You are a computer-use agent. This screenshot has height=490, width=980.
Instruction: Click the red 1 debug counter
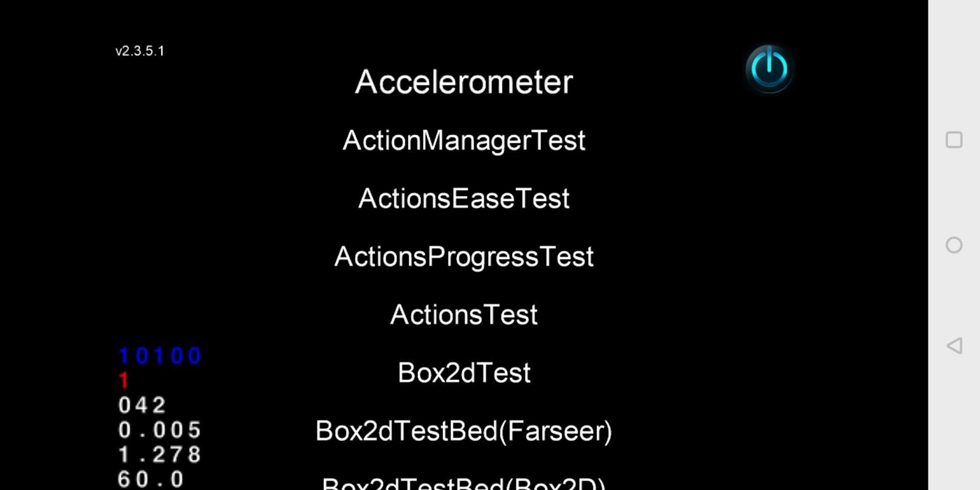[124, 380]
